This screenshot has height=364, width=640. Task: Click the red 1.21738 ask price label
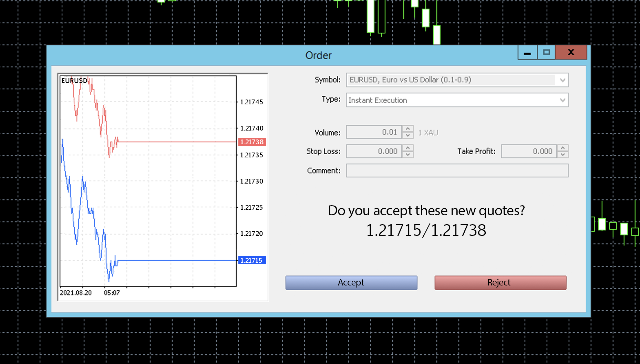[x=252, y=142]
